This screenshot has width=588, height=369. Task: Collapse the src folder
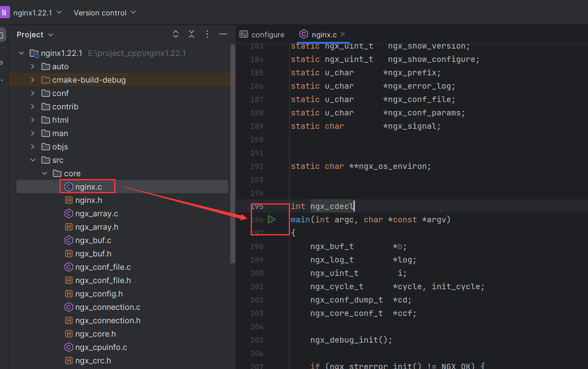click(33, 160)
